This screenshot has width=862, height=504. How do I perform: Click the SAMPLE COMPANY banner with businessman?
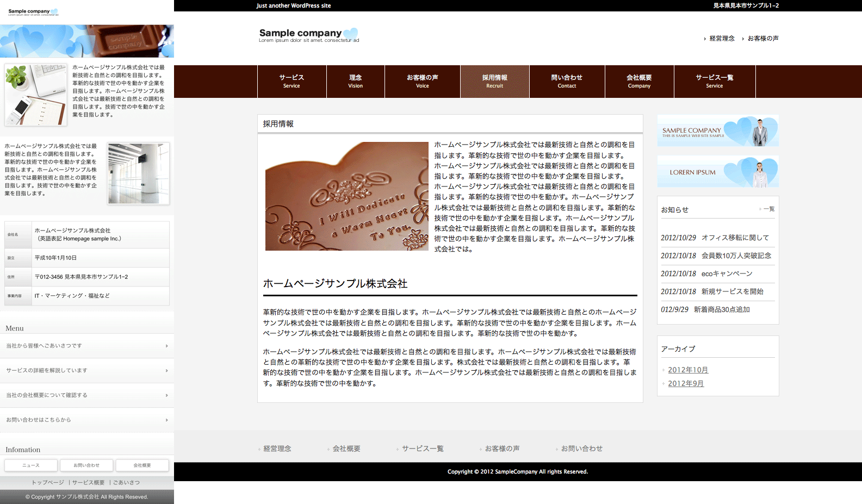click(717, 130)
